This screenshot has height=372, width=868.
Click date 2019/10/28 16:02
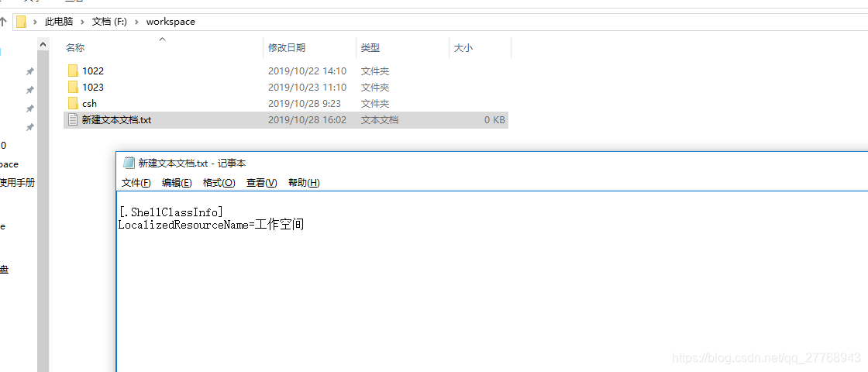307,119
